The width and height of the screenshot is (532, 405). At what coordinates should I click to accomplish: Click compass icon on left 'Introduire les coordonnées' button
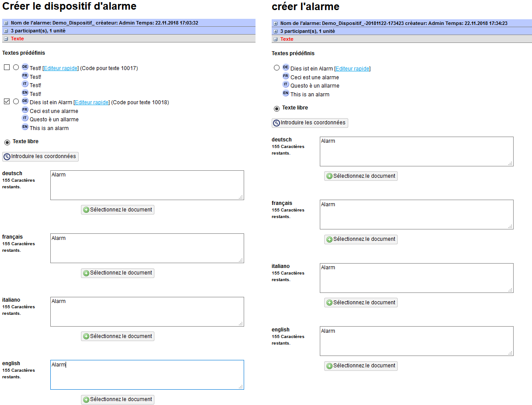(7, 157)
